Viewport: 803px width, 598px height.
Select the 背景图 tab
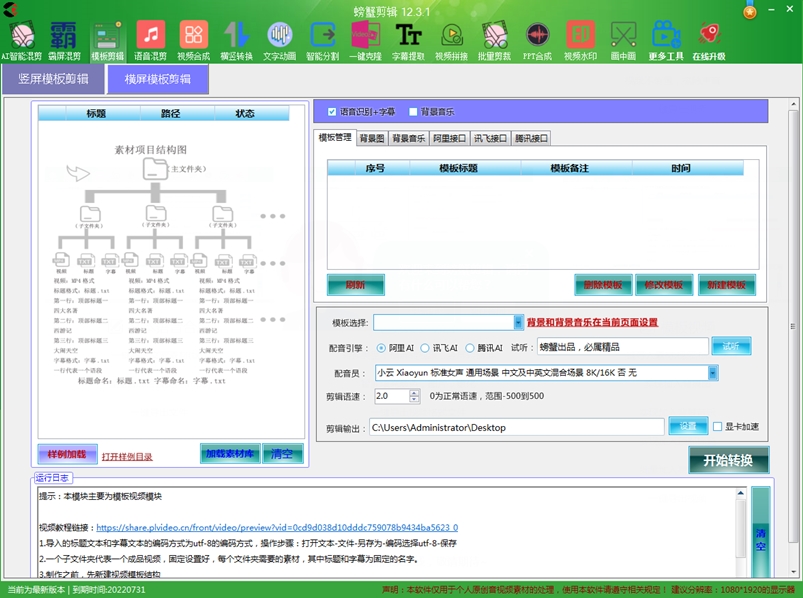[372, 138]
